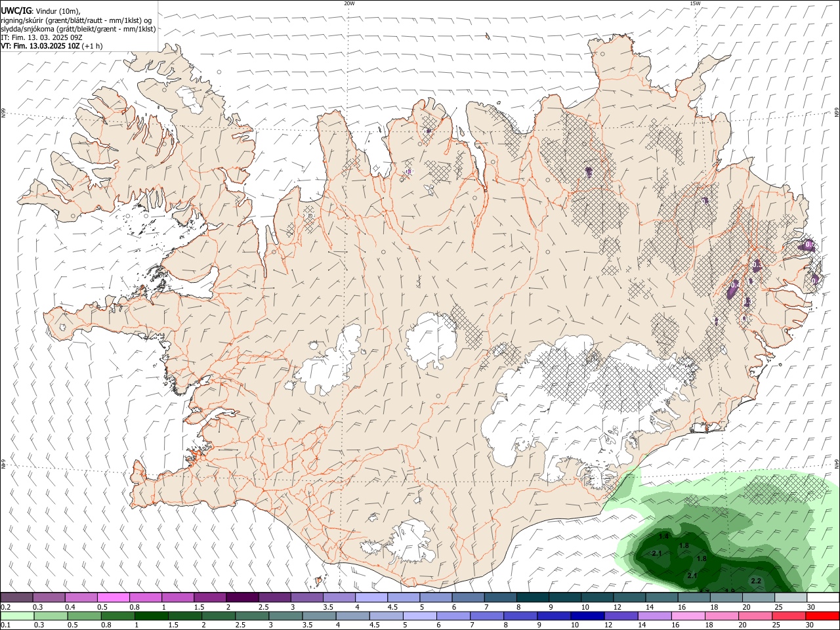Click the lavender swatch labelled 4 in the snow legend

pyautogui.click(x=371, y=597)
